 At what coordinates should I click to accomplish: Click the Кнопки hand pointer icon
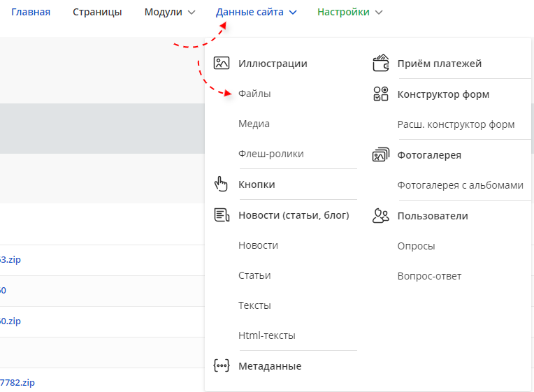222,184
